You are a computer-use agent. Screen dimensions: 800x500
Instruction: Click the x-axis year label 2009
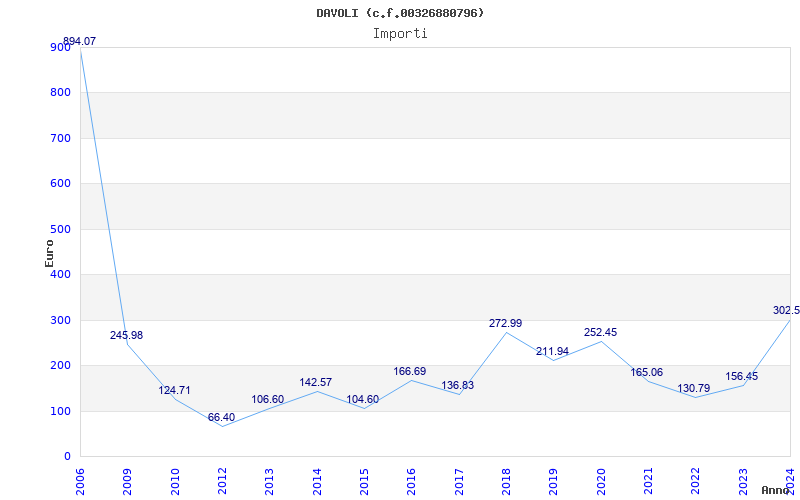pyautogui.click(x=128, y=482)
